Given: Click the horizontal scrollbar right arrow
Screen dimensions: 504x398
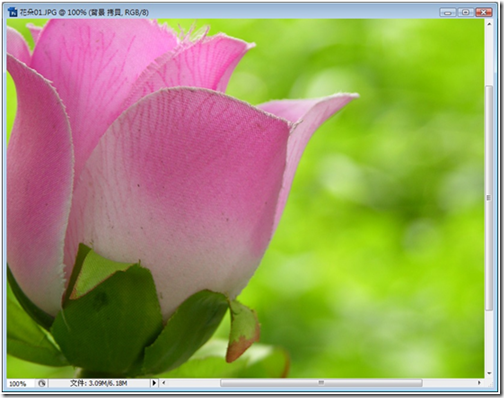Looking at the screenshot, I should (x=479, y=383).
